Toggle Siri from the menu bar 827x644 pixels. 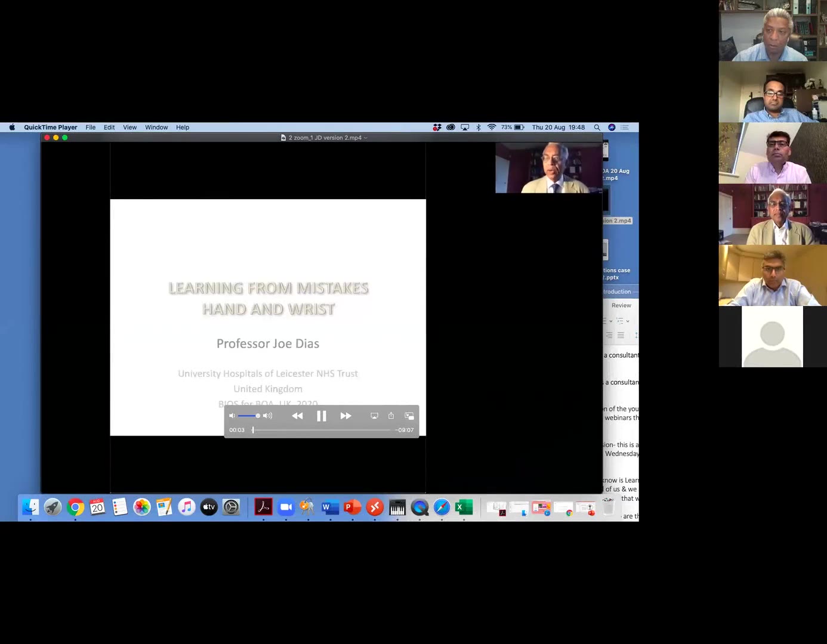(x=612, y=128)
